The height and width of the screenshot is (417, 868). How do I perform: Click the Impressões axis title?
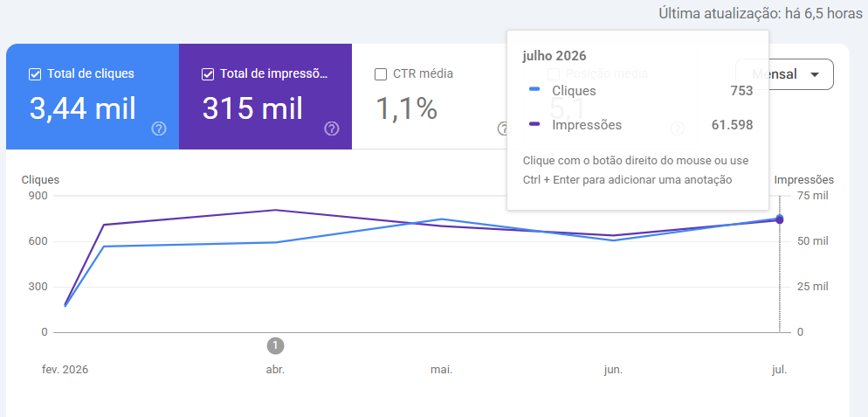click(x=803, y=180)
